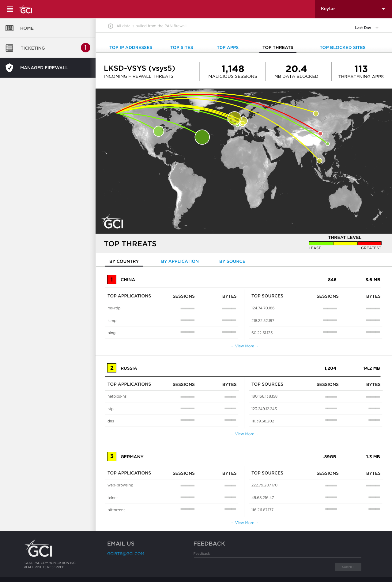Switch to the Top IP Addresses tab
The width and height of the screenshot is (392, 582).
click(131, 47)
